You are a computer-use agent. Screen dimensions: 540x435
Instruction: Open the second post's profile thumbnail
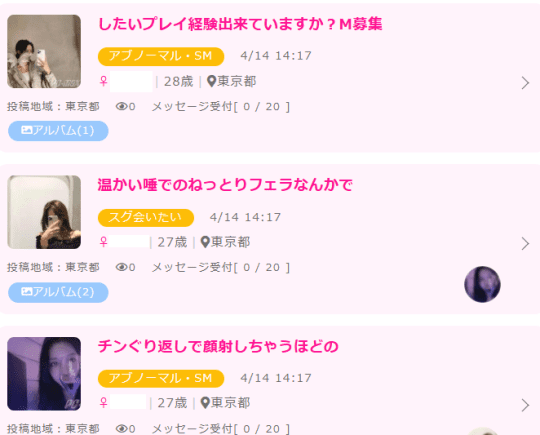coord(44,212)
